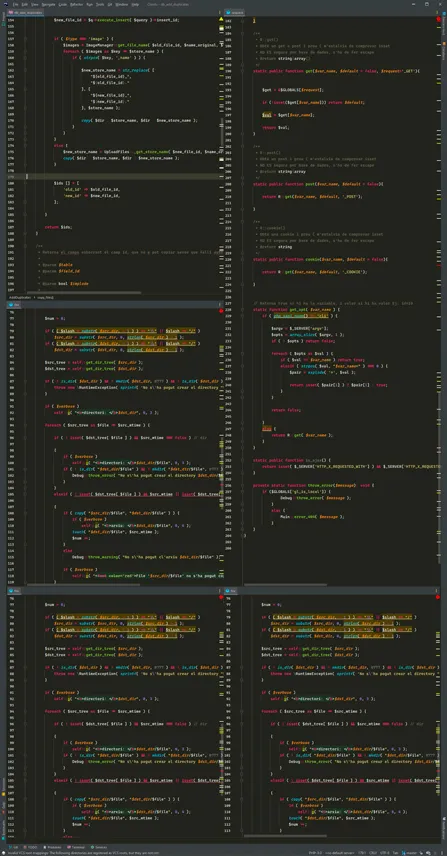Click '$new_file_id = $q->execute_insert' line
The width and height of the screenshot is (447, 856).
[117, 19]
